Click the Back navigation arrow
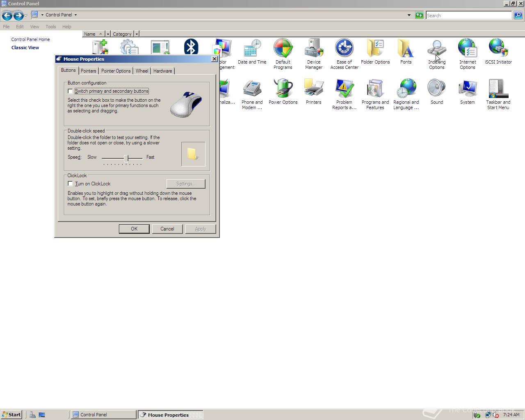Image resolution: width=525 pixels, height=420 pixels. click(7, 16)
